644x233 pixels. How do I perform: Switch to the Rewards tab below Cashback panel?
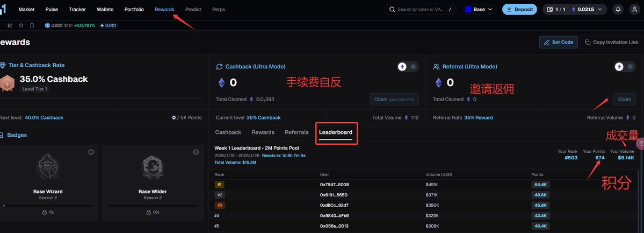pyautogui.click(x=263, y=132)
